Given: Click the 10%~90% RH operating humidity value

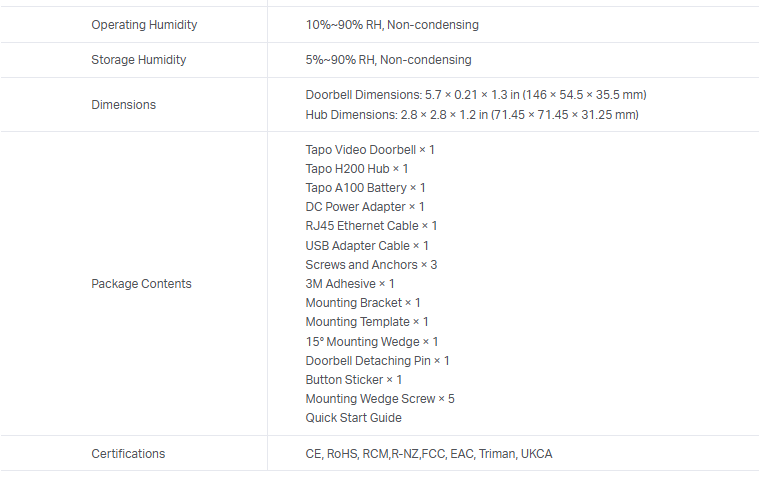Looking at the screenshot, I should click(392, 25).
